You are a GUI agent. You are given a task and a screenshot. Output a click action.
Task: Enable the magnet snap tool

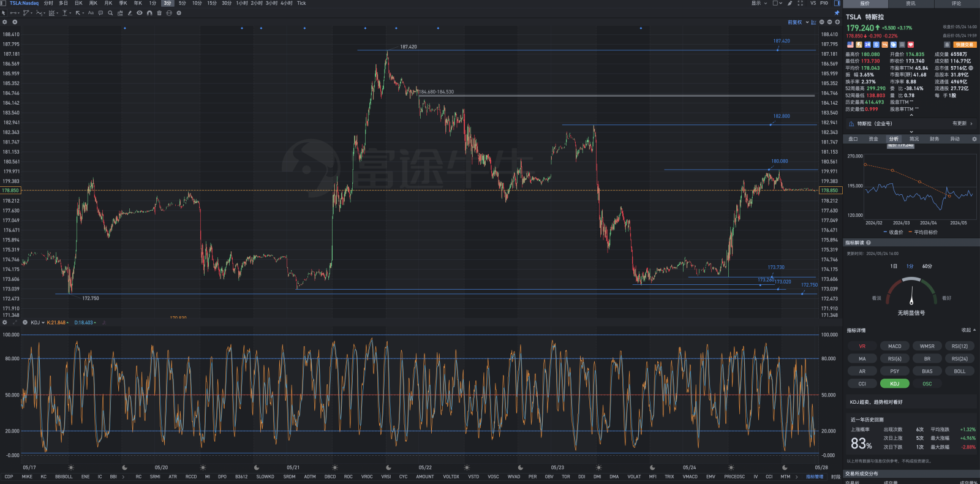[x=149, y=13]
